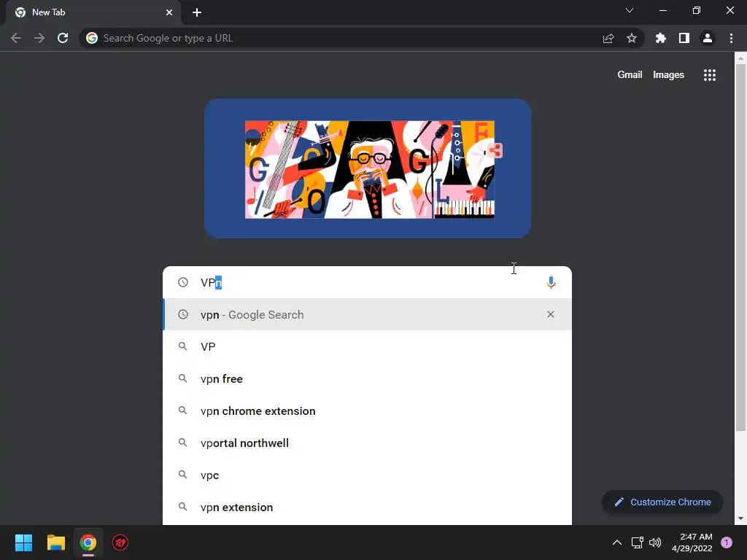Toggle the side panel icon

[x=684, y=38]
